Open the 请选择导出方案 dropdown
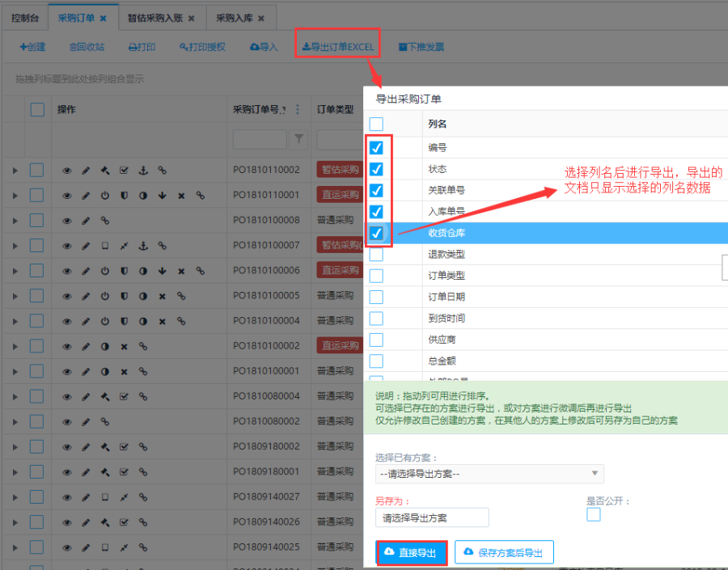728x570 pixels. [x=489, y=474]
